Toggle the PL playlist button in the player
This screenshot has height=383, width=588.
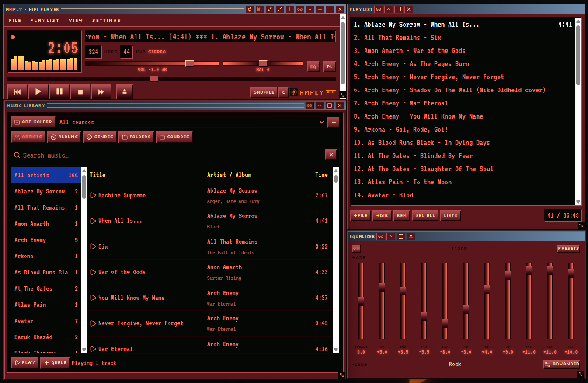[x=330, y=67]
